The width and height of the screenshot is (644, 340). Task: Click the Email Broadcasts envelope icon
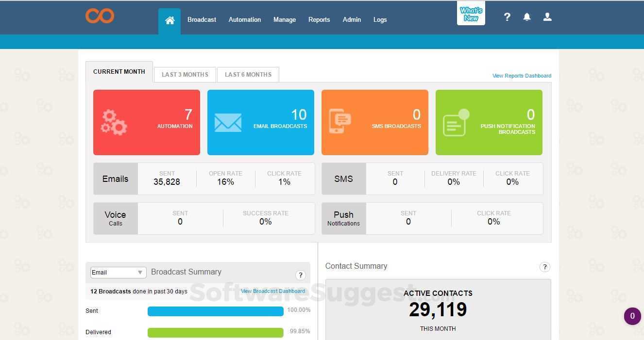point(228,122)
